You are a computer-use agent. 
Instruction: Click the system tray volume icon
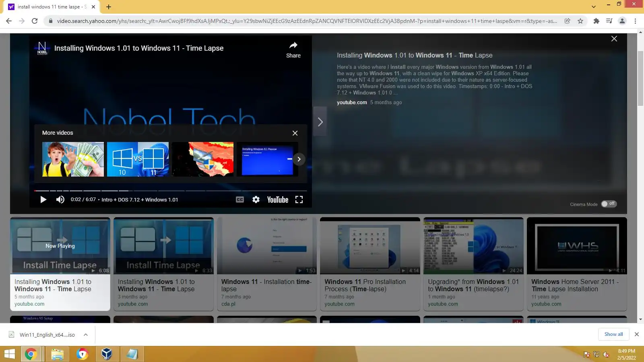coord(606,354)
